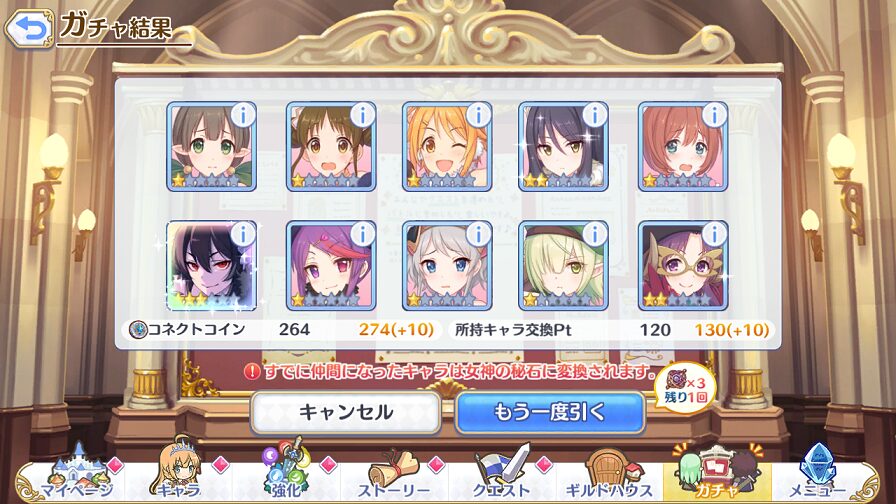View info for the black-haired two-star character

(x=595, y=116)
